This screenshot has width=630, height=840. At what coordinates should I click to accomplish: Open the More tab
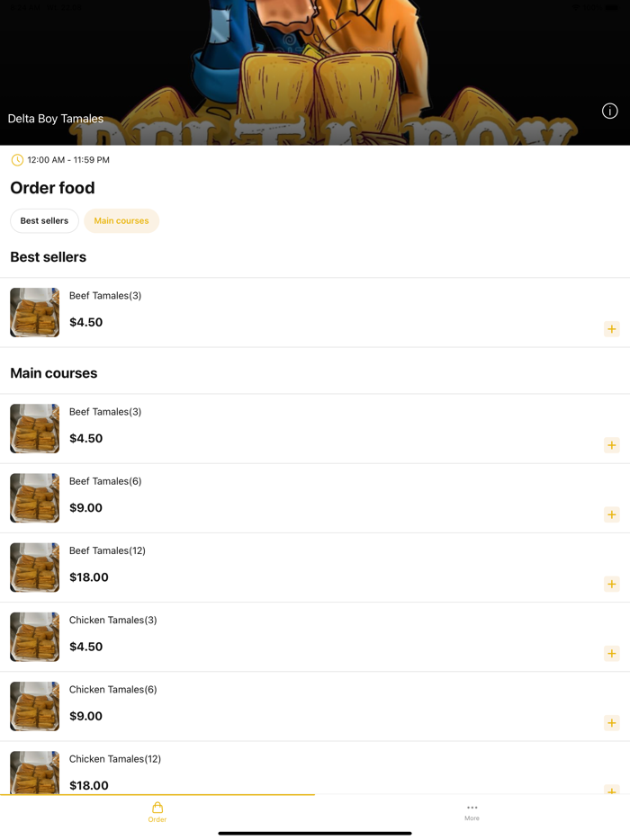point(472,811)
